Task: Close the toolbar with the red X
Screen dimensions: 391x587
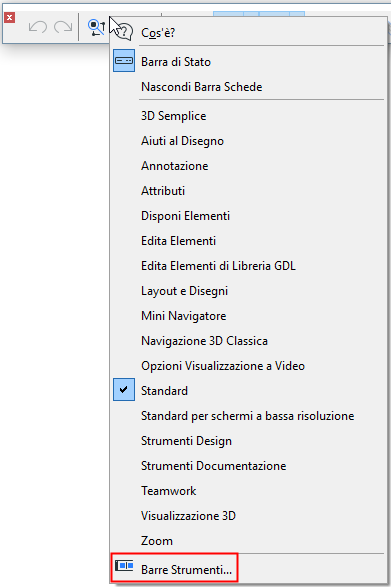Action: [x=10, y=17]
